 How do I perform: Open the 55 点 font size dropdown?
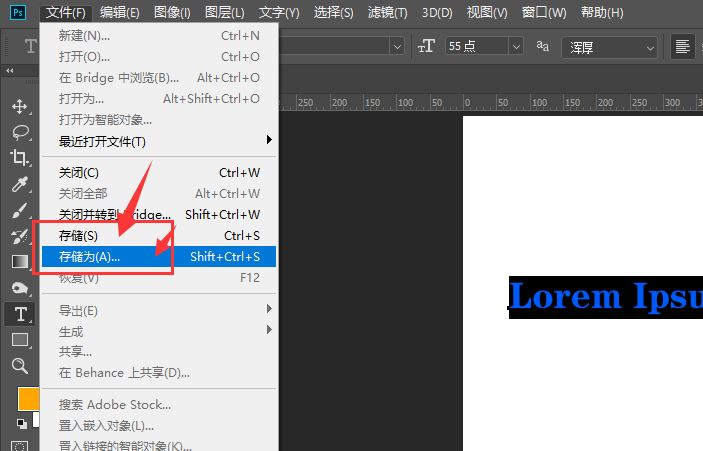[x=516, y=46]
